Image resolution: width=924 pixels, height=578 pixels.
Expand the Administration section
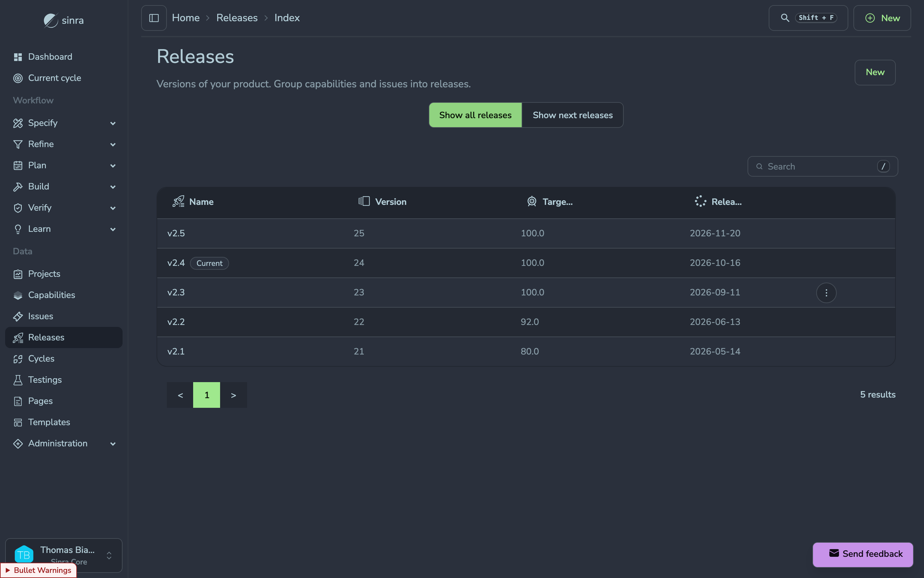64,443
